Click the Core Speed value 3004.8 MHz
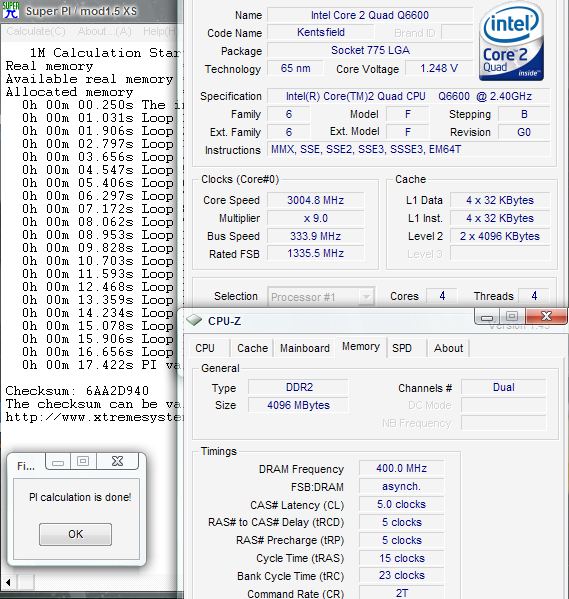Screen dimensions: 569x599 tap(315, 200)
